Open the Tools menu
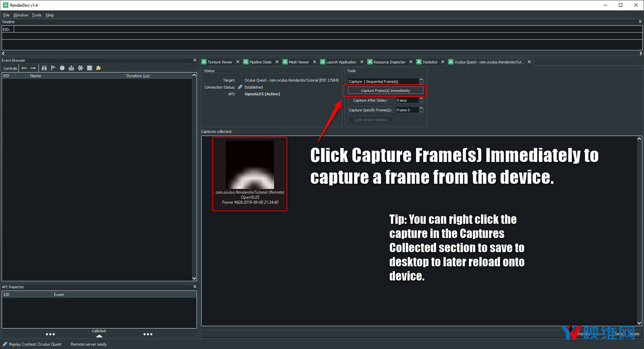The height and width of the screenshot is (349, 644). pyautogui.click(x=37, y=15)
